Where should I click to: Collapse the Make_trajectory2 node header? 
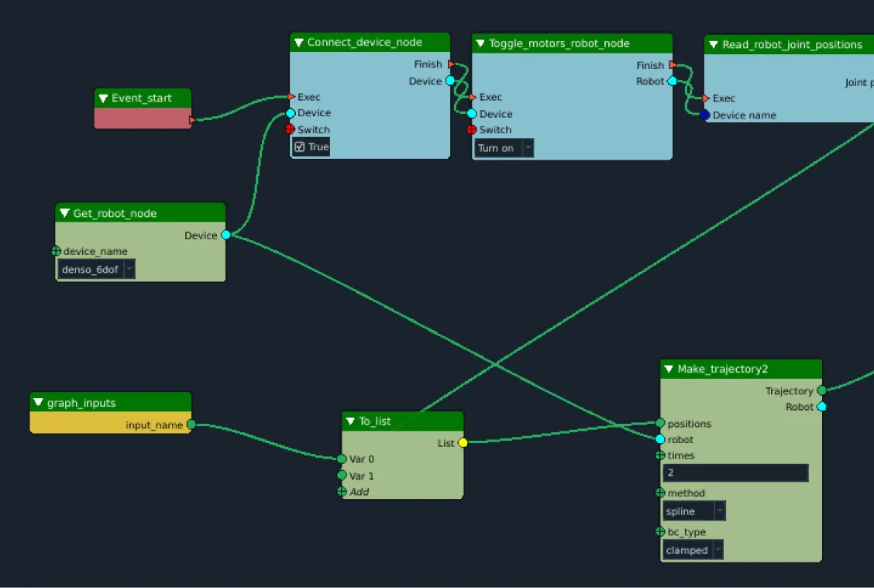point(668,369)
